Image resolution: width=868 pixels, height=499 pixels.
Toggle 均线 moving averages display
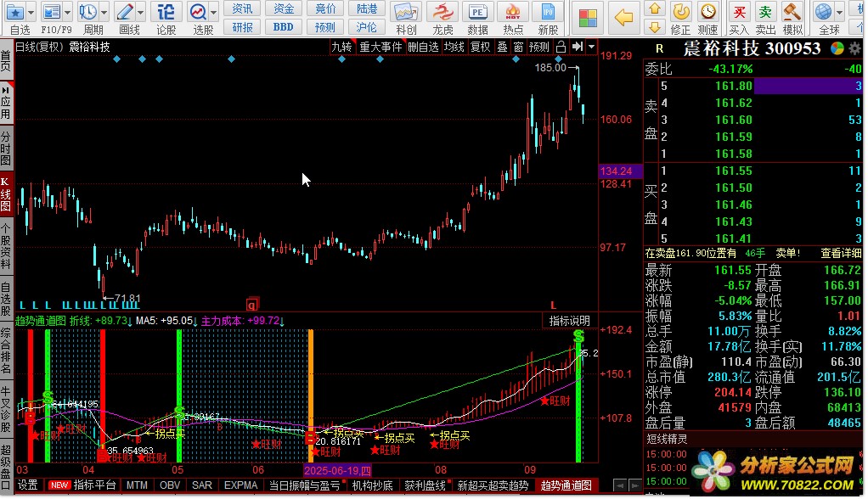click(454, 47)
